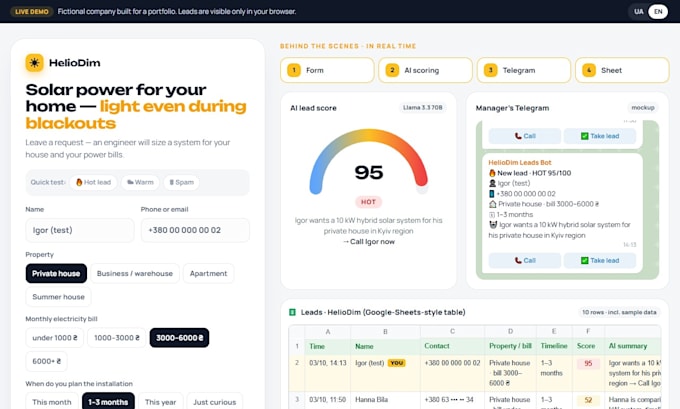The image size is (680, 409).
Task: Click the HelioDim sun logo icon
Action: click(x=34, y=63)
